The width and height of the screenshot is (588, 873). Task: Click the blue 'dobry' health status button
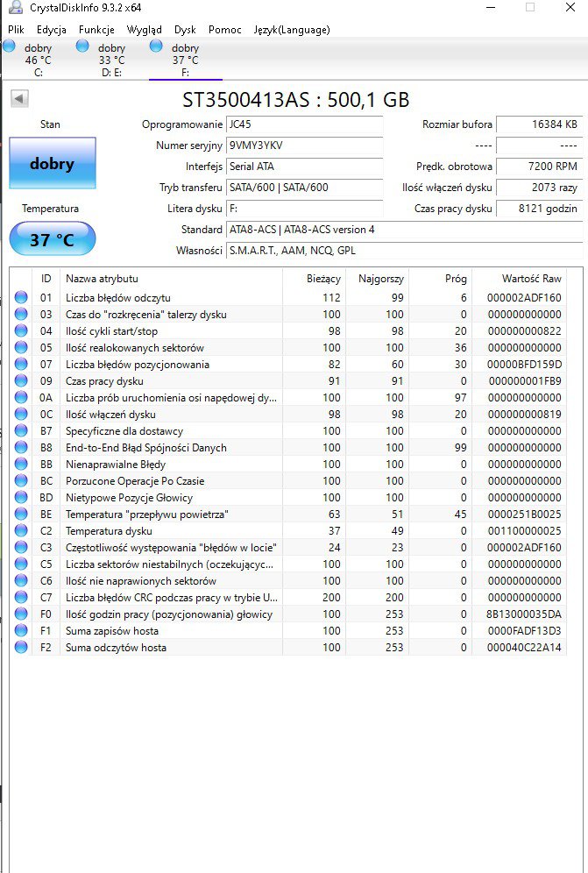53,163
